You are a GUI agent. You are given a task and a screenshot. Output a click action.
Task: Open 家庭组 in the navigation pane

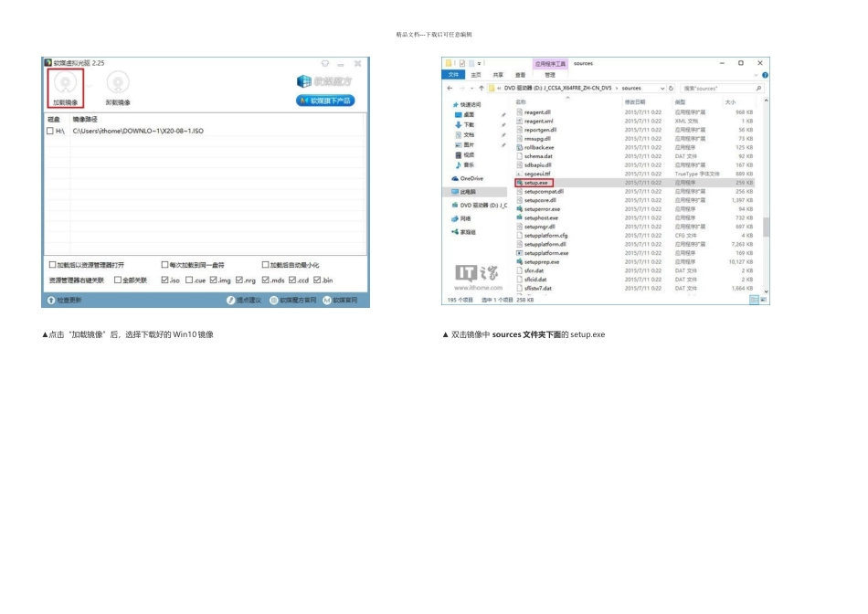tap(464, 232)
